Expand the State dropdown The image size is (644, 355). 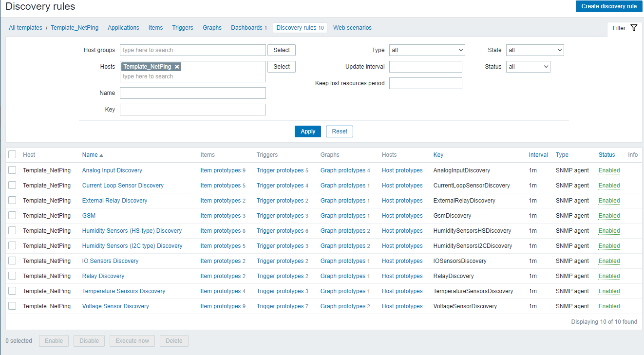tap(534, 50)
